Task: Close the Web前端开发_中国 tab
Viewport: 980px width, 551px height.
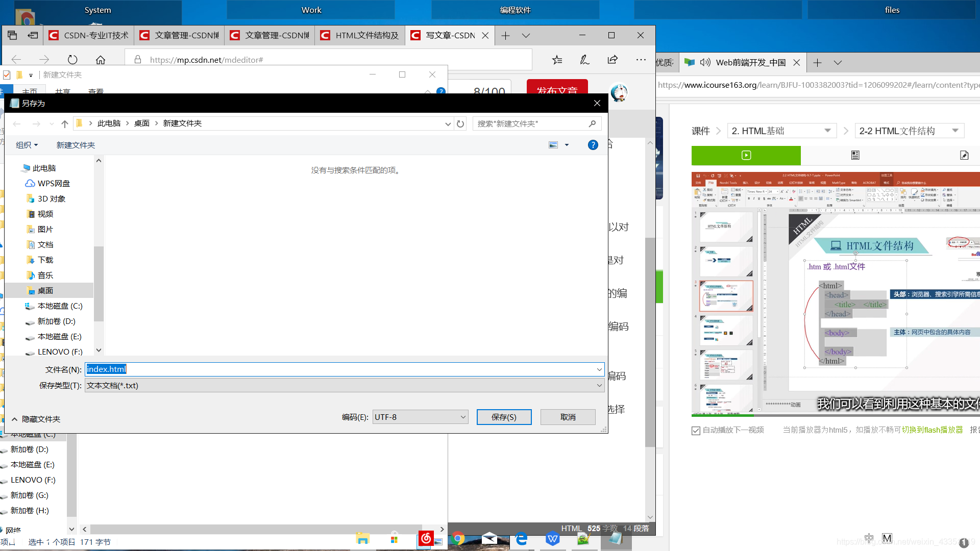Action: click(x=796, y=63)
